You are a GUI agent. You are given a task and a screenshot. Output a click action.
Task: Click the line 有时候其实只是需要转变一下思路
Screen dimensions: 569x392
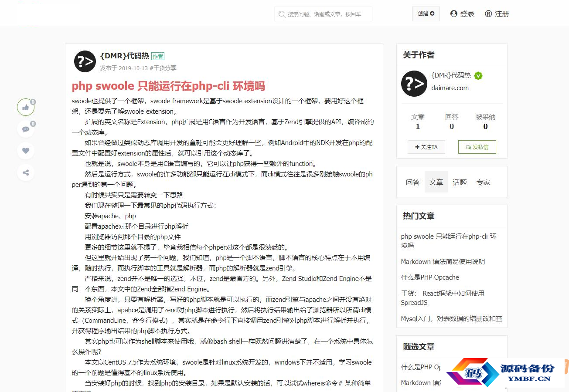click(x=134, y=195)
